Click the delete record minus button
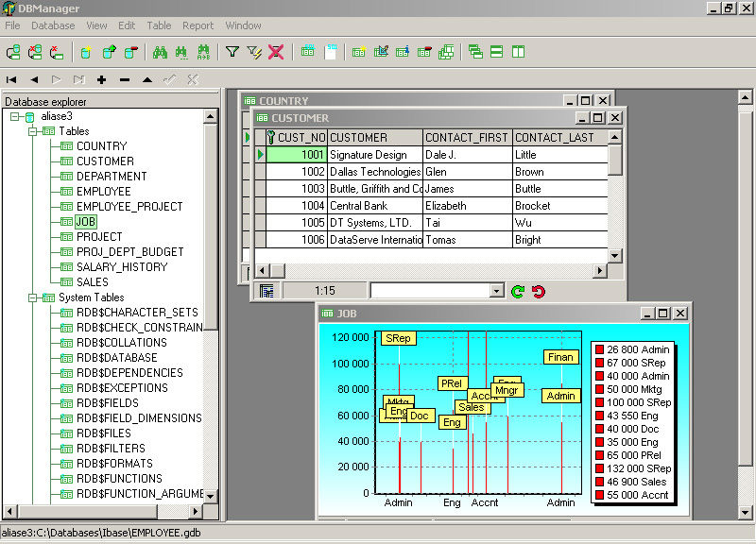Screen dimensions: 756x544 pyautogui.click(x=125, y=80)
